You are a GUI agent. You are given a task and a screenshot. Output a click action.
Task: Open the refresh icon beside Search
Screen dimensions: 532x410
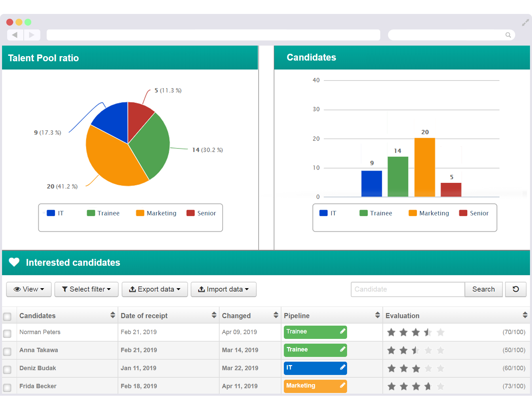tap(516, 289)
